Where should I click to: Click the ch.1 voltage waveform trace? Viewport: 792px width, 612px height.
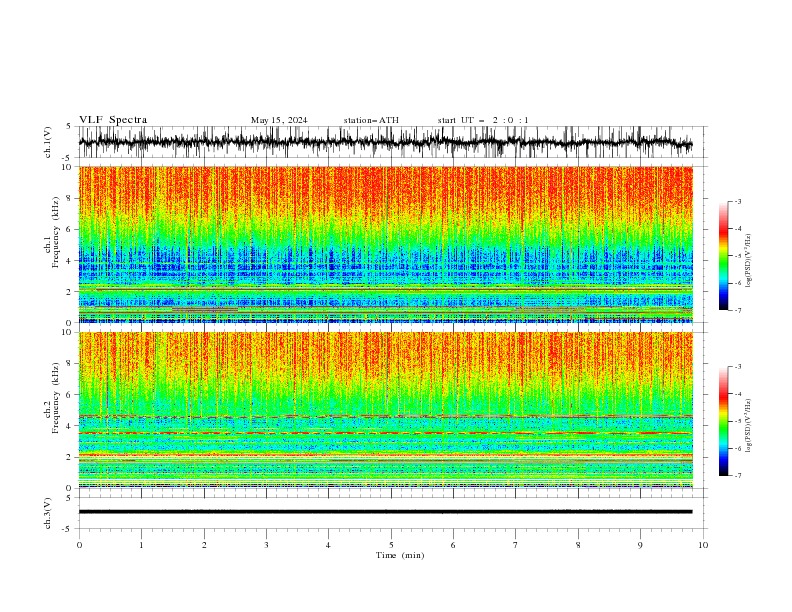pos(385,142)
